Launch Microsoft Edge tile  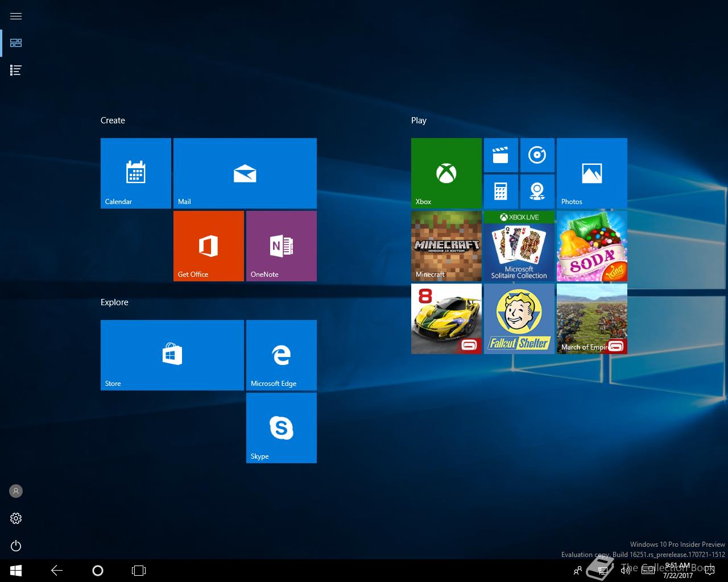pos(282,355)
